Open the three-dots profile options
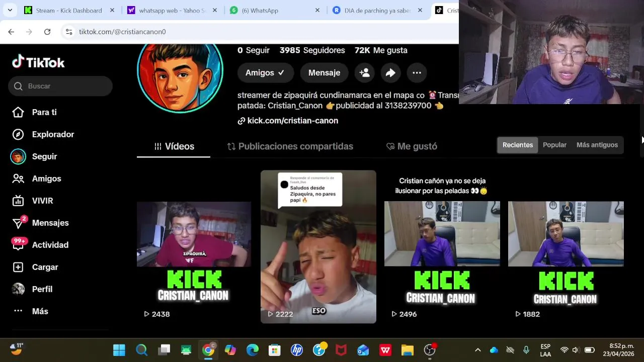Viewport: 644px width, 362px height. 417,73
